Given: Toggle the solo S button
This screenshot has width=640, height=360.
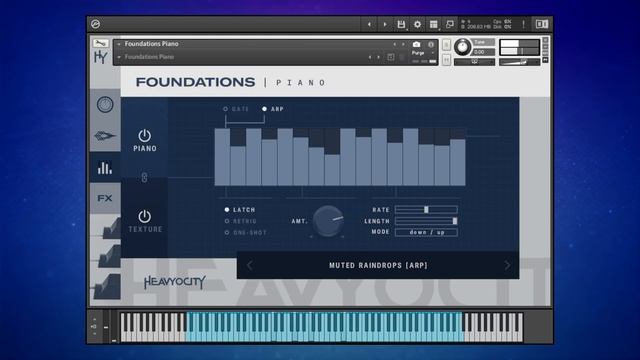Looking at the screenshot, I should click(447, 44).
